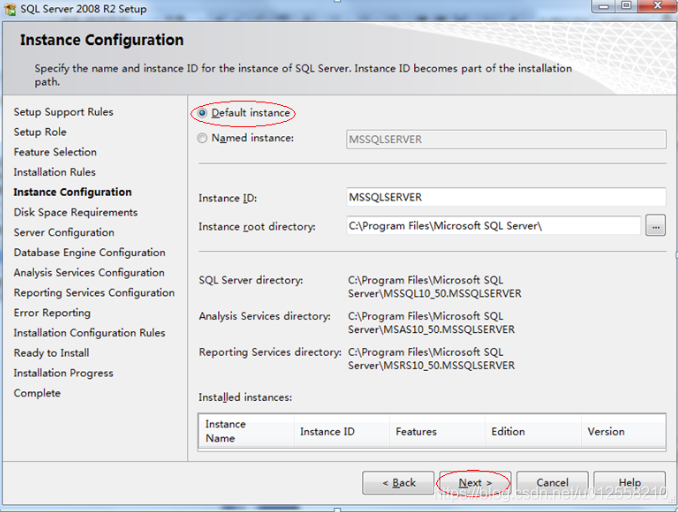Viewport: 678px width, 512px height.
Task: Select the Default instance radio button
Action: pos(202,113)
